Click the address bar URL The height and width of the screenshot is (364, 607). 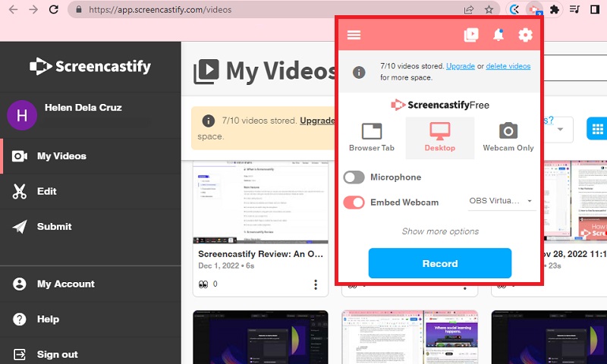(x=160, y=10)
